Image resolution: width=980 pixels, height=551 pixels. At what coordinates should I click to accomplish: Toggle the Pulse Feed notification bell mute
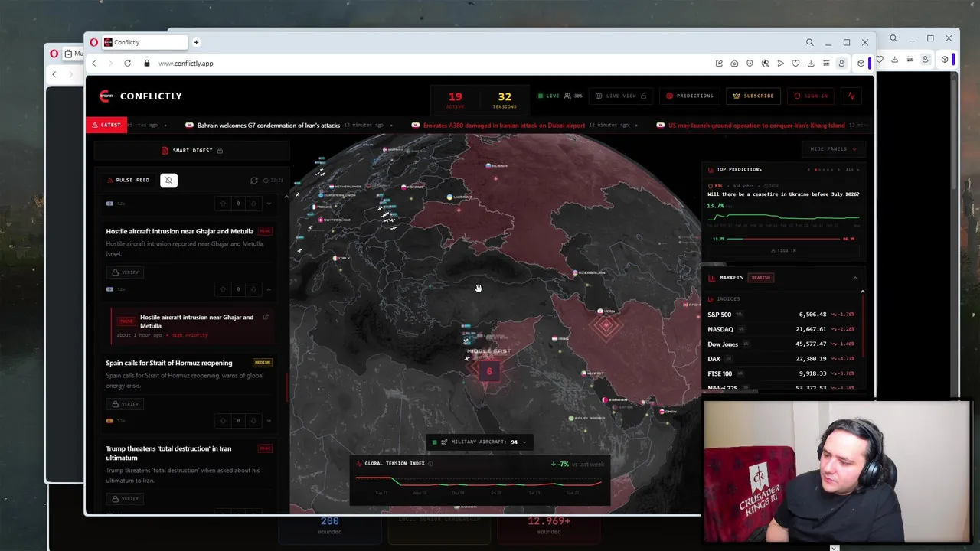click(x=168, y=180)
